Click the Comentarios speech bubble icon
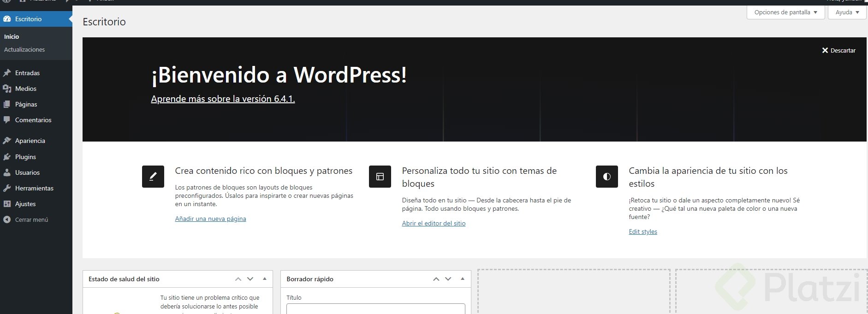Viewport: 868px width, 314px height. (7, 120)
